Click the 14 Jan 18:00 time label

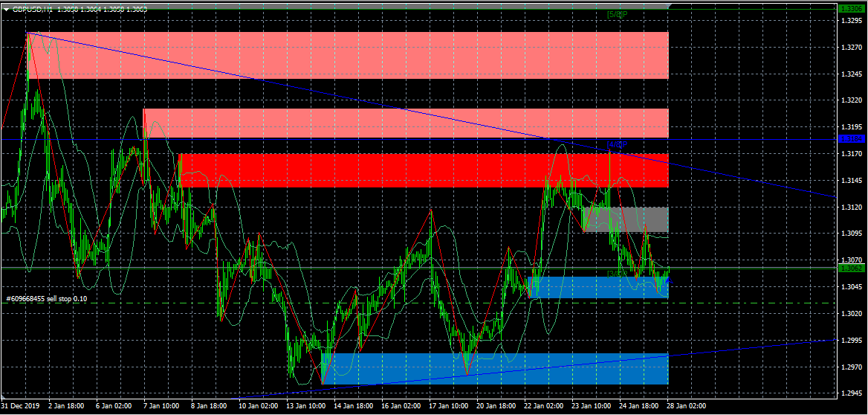(x=354, y=405)
